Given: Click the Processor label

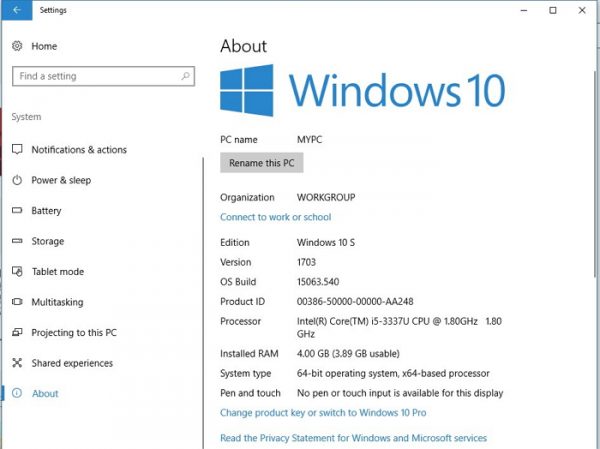Looking at the screenshot, I should tap(240, 321).
